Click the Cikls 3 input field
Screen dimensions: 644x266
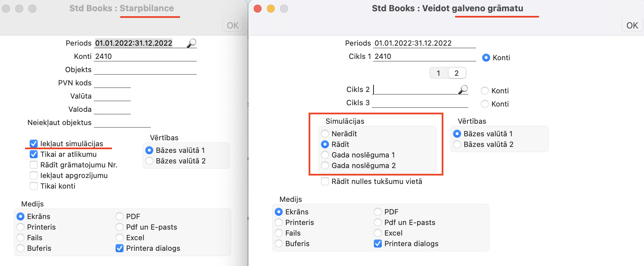420,103
